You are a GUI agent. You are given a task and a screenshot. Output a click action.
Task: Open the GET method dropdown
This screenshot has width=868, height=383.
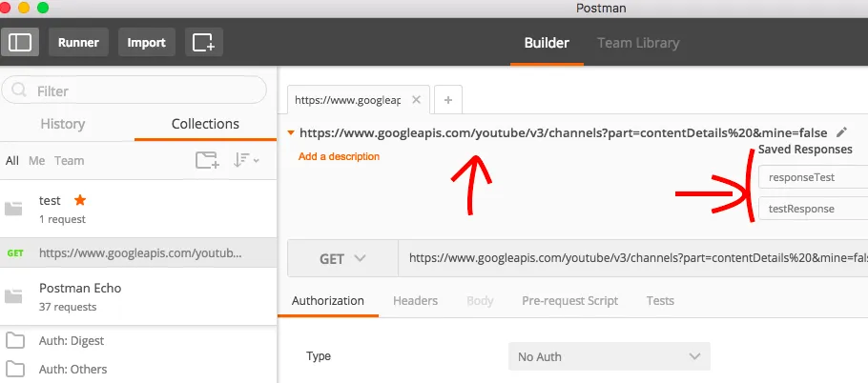pyautogui.click(x=342, y=258)
